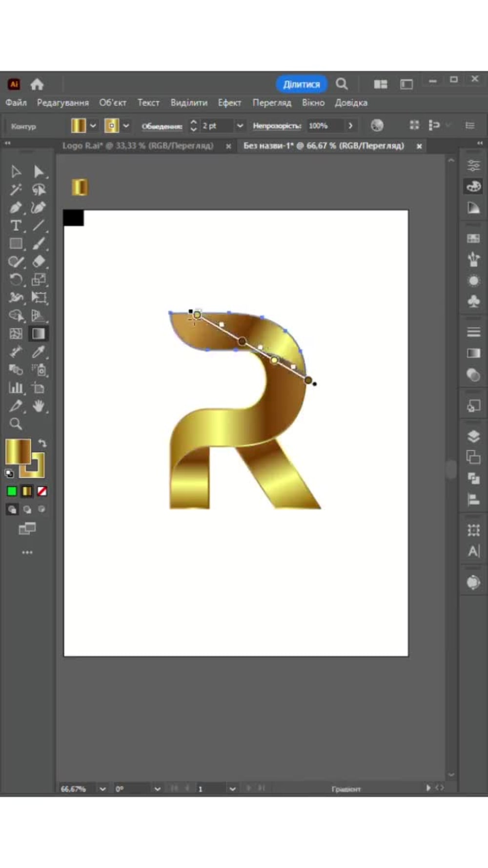Expand opacity 100% options arrow
The width and height of the screenshot is (488, 868).
[x=350, y=126]
